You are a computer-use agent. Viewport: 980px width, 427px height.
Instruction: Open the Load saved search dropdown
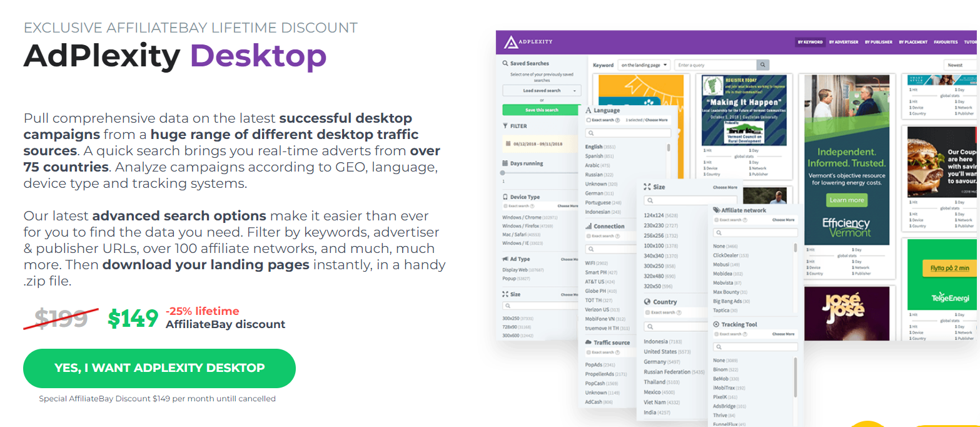[x=542, y=91]
